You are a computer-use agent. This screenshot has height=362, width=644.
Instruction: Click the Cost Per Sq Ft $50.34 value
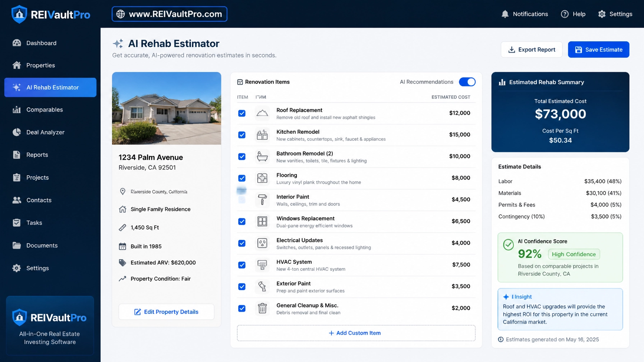[560, 140]
